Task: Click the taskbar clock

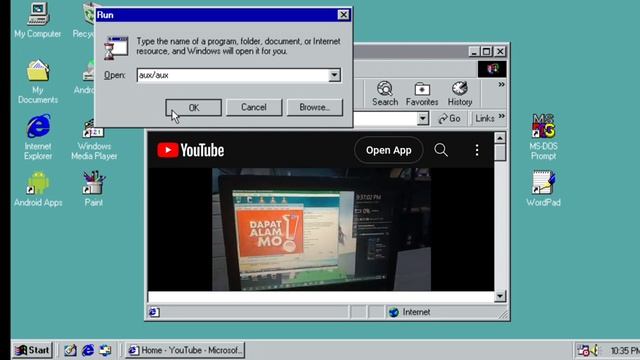Action: [x=624, y=351]
